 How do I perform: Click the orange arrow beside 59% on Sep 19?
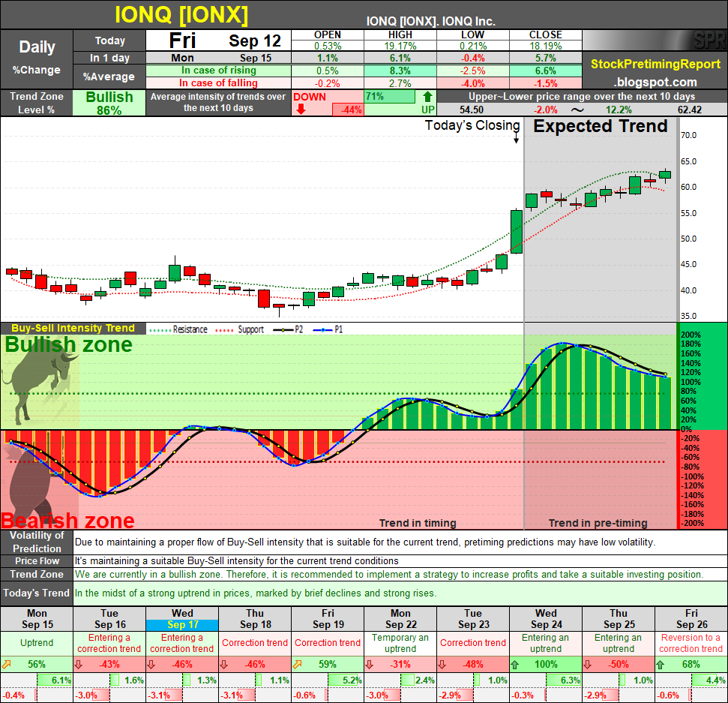click(297, 665)
